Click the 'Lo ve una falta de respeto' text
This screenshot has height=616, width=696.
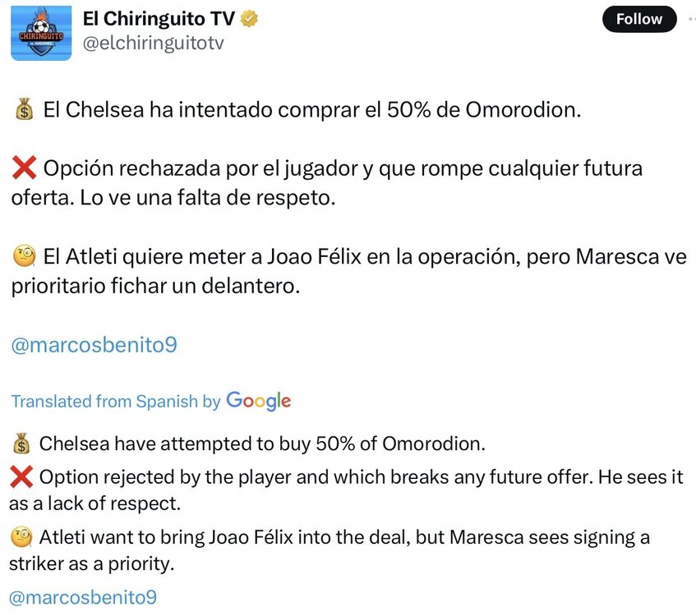coord(207,197)
